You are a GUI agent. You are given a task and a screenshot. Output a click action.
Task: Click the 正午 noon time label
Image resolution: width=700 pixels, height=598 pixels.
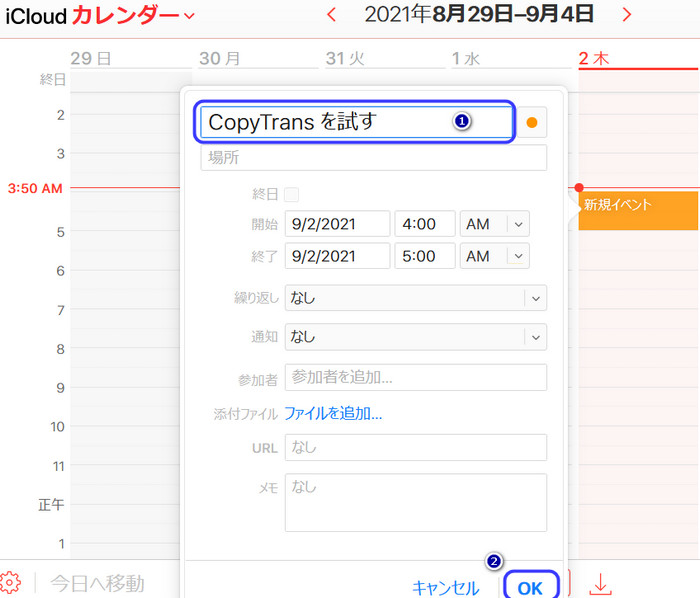click(x=51, y=505)
